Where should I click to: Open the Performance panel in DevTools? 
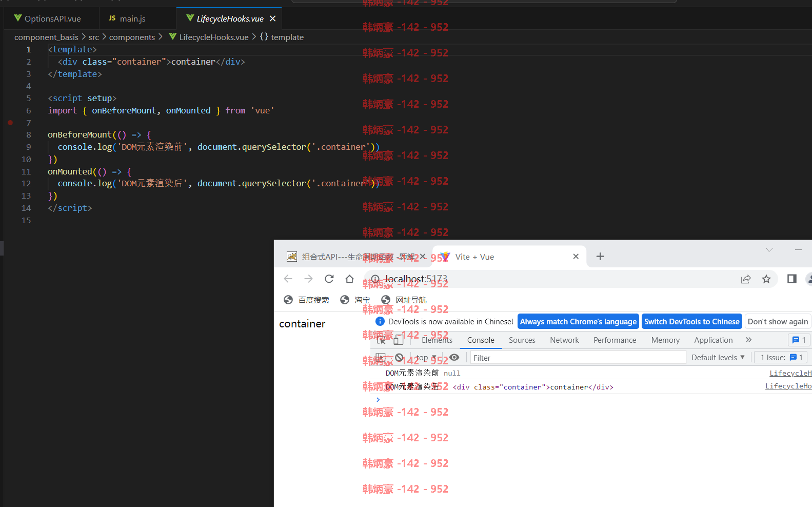(x=615, y=340)
